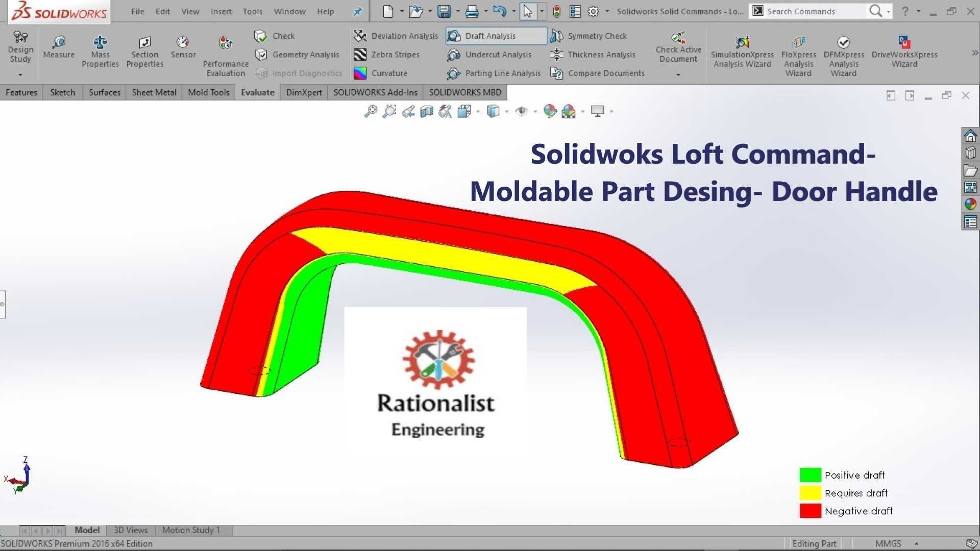Click the coordinate triad in viewport
Viewport: 980px width, 551px height.
[18, 475]
